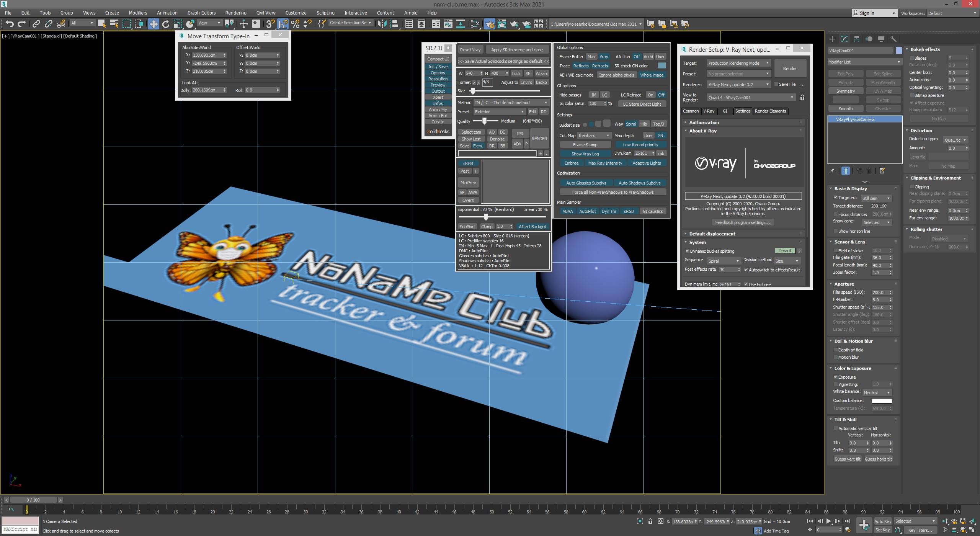Activate the Select Object tool
Image resolution: width=980 pixels, height=536 pixels.
(102, 24)
